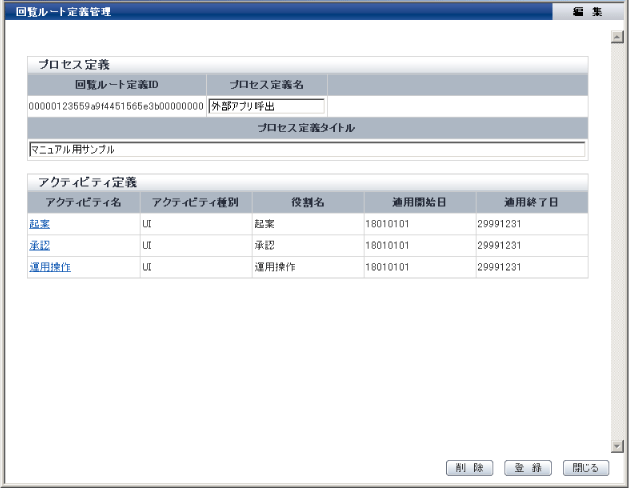Click the 役割名 column header

coord(306,202)
